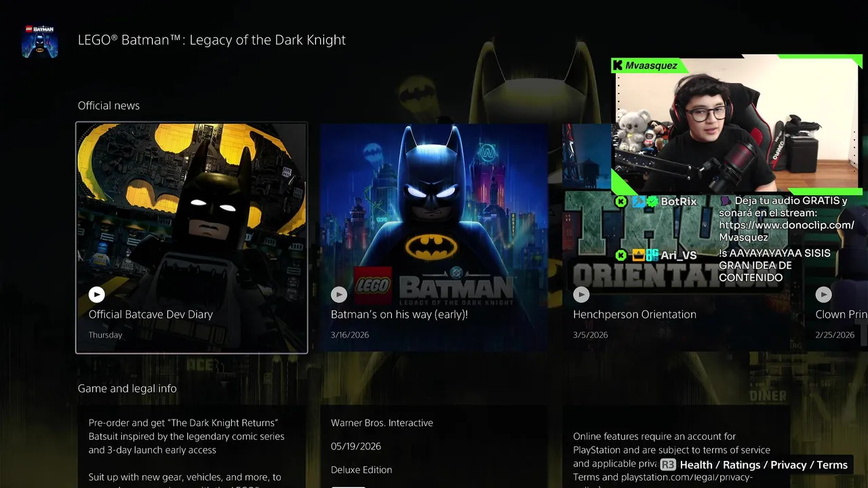Click the online features require an account text

click(x=671, y=457)
